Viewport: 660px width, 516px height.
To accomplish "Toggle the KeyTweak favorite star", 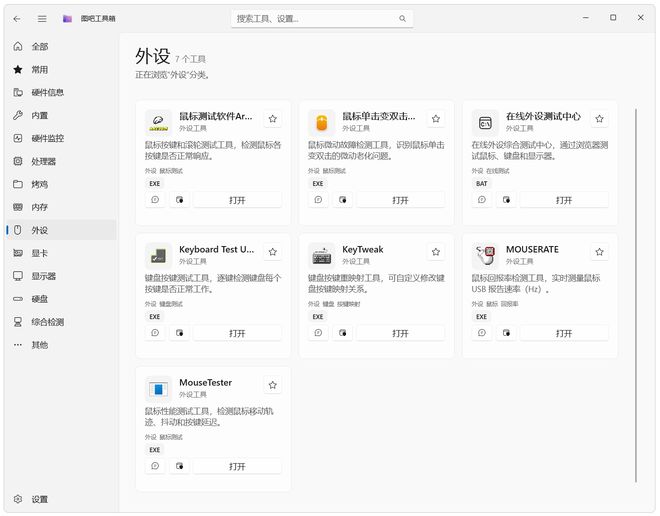I will (436, 252).
